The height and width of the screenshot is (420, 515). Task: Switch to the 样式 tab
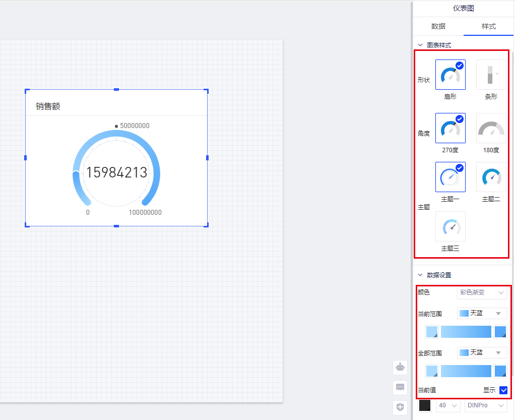pyautogui.click(x=488, y=26)
